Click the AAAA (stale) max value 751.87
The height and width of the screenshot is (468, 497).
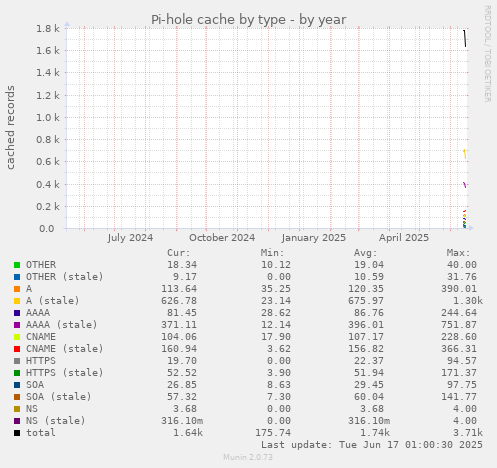click(x=459, y=325)
